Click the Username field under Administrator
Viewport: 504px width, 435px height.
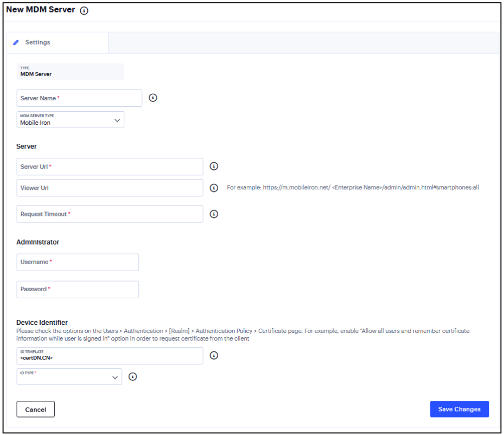point(78,262)
